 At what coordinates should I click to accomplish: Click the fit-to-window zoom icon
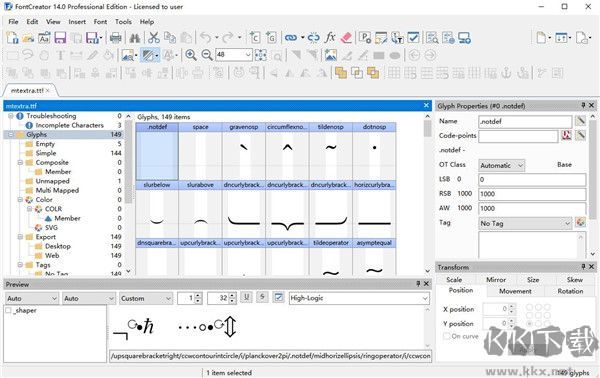(261, 55)
